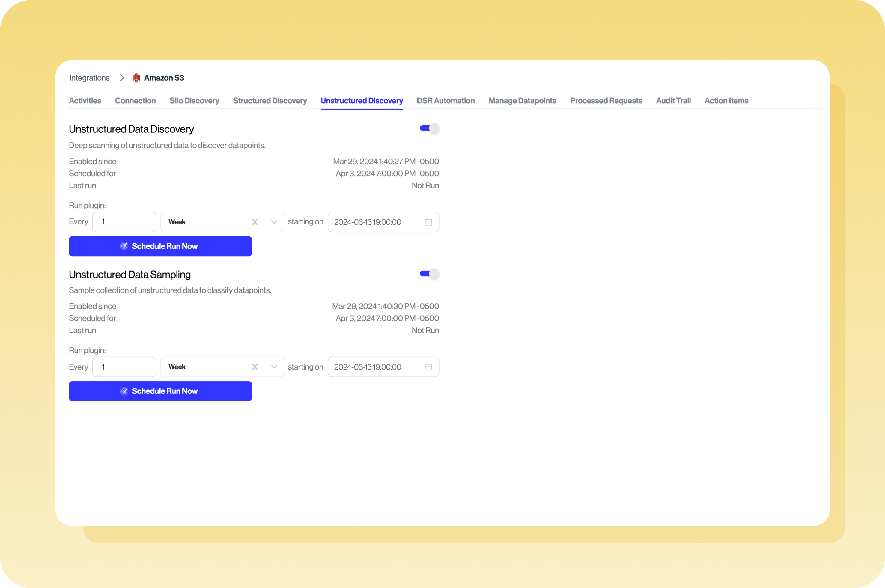This screenshot has height=588, width=885.
Task: Clear Week selection in Data Discovery
Action: [255, 222]
